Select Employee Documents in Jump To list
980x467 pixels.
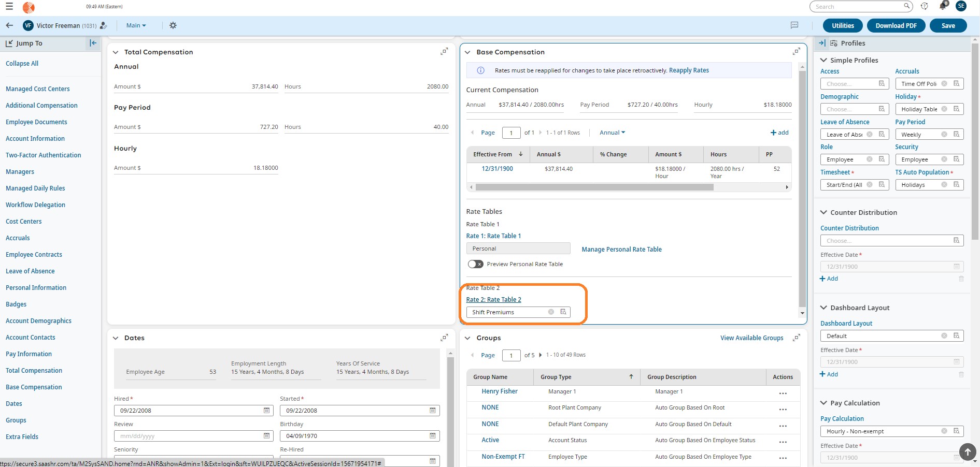click(36, 122)
